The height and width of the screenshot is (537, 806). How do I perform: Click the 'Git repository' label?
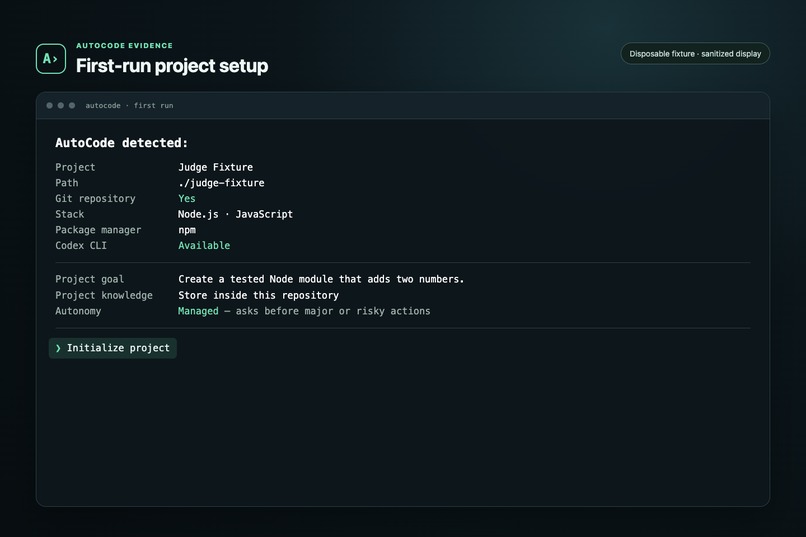(95, 198)
